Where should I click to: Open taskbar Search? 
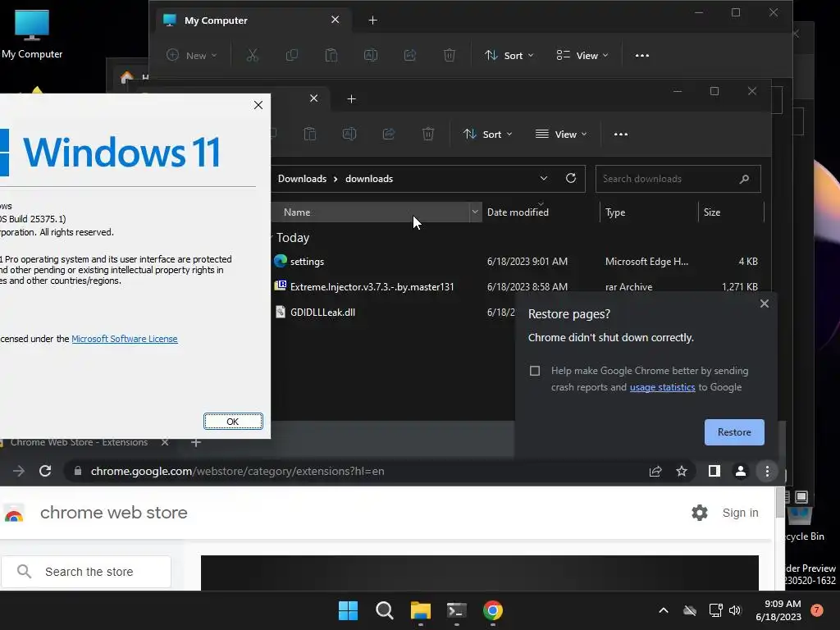click(x=385, y=610)
